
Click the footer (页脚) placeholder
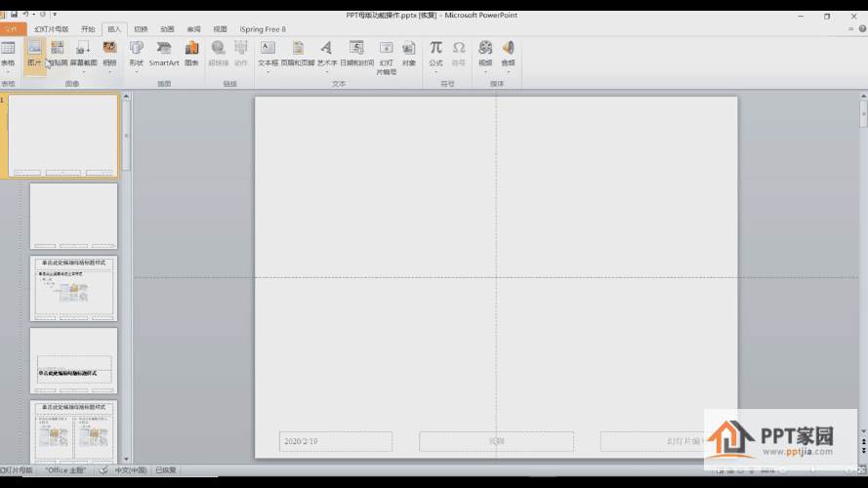[x=496, y=441]
